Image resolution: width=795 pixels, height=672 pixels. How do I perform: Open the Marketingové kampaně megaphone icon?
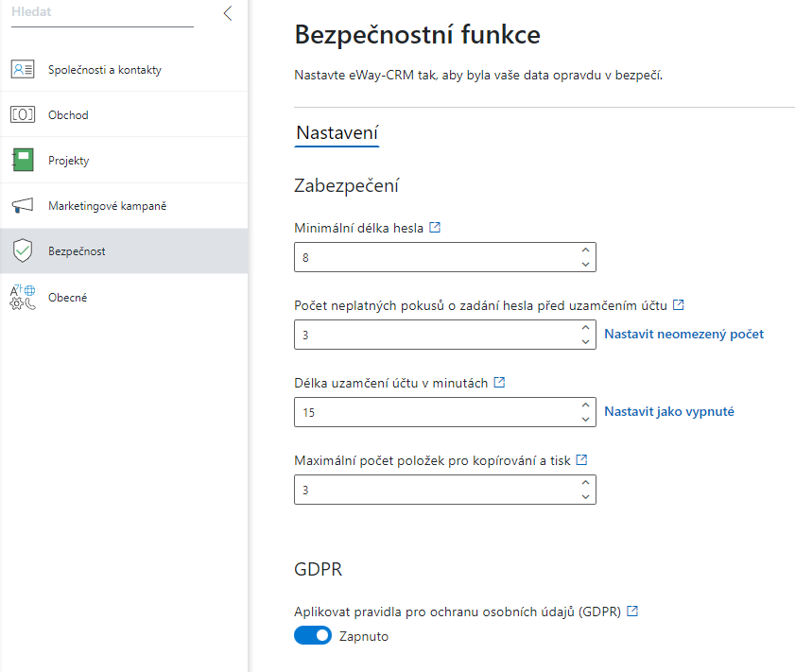23,205
